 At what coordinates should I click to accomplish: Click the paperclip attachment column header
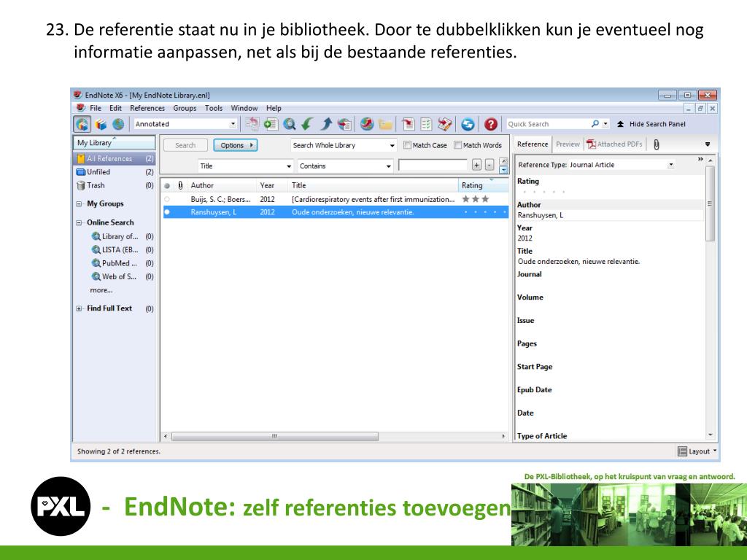(180, 186)
